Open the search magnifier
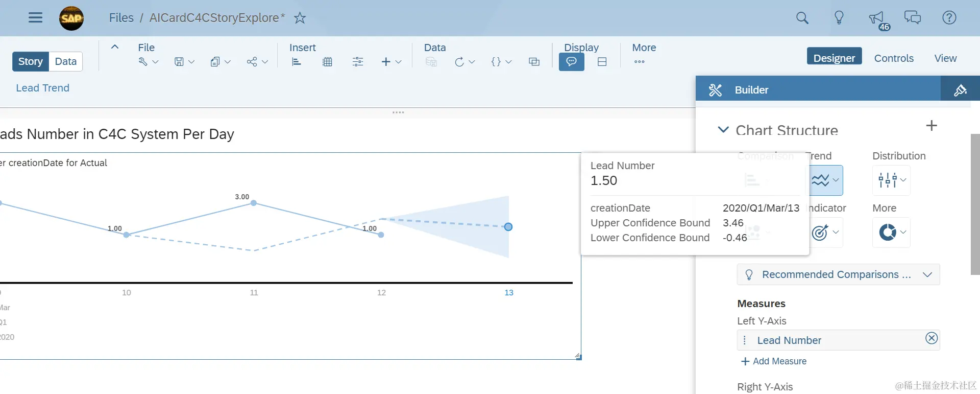 click(x=802, y=18)
